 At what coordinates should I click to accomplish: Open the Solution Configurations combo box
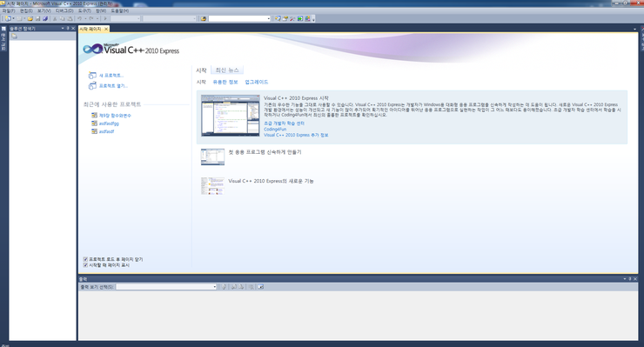click(125, 18)
